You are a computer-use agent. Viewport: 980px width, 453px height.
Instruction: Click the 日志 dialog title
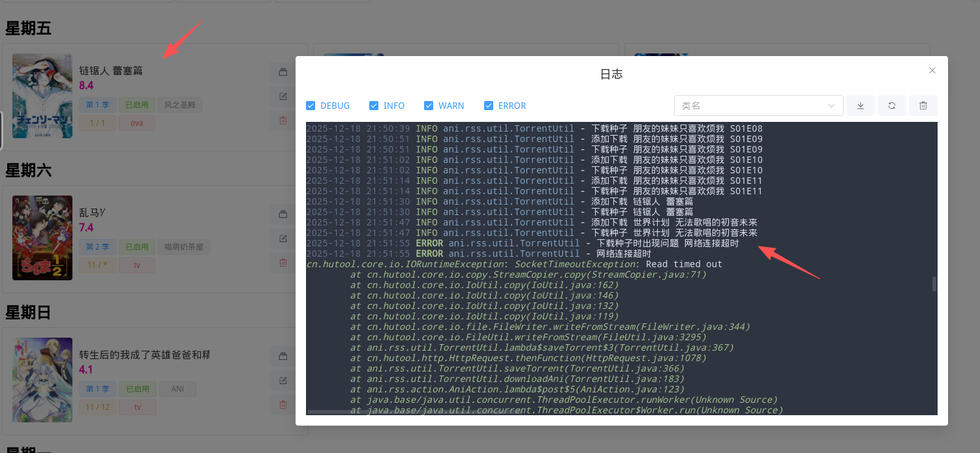(611, 74)
